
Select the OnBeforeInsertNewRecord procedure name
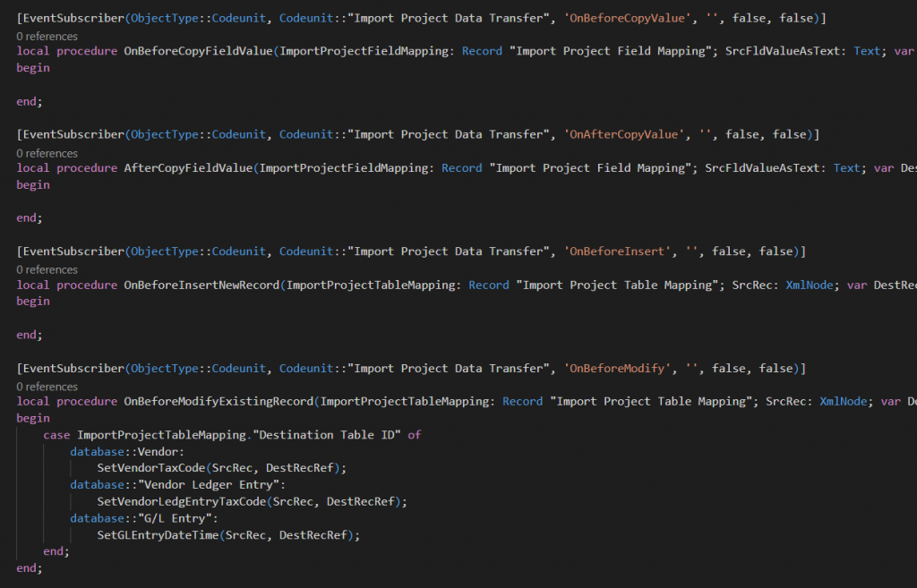coord(201,285)
